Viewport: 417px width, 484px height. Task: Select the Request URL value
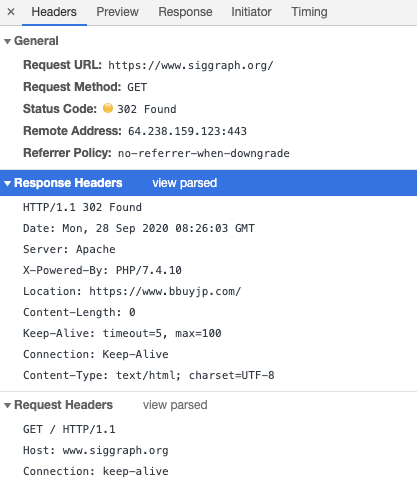(191, 65)
